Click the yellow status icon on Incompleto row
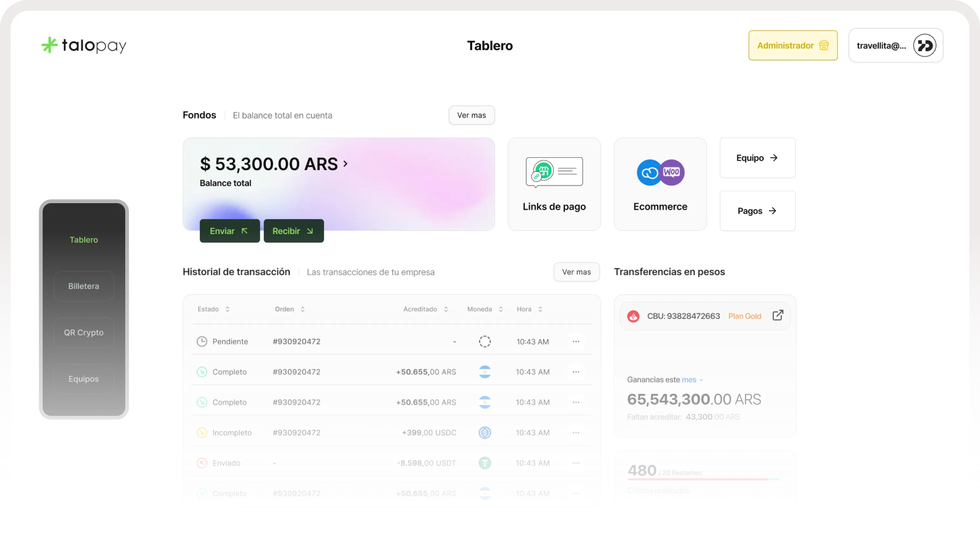The width and height of the screenshot is (980, 550). click(x=202, y=433)
